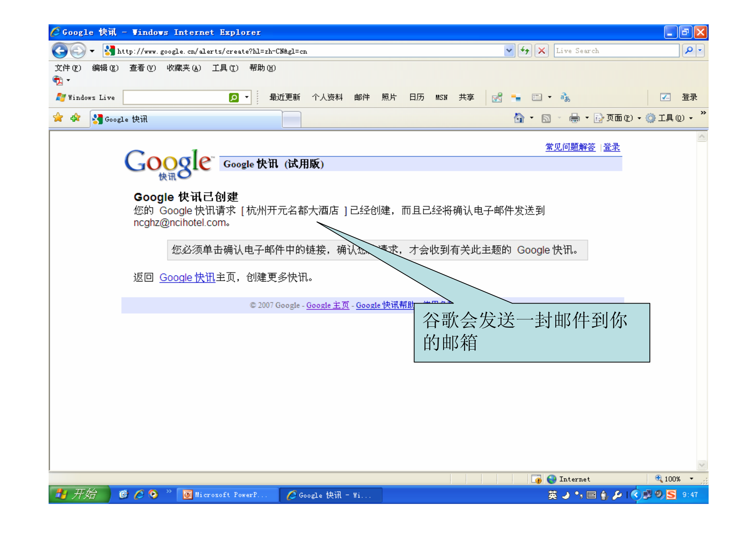Open the 帮助(H) menu
This screenshot has height=560, width=746.
coord(263,68)
